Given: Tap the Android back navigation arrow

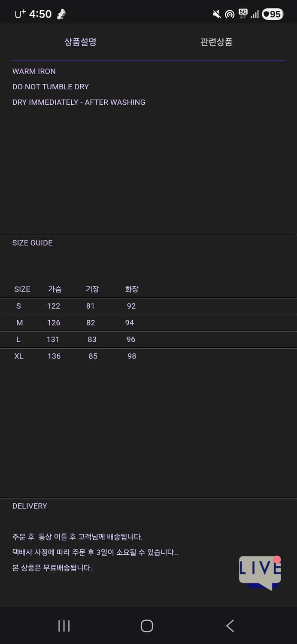Looking at the screenshot, I should [x=230, y=626].
